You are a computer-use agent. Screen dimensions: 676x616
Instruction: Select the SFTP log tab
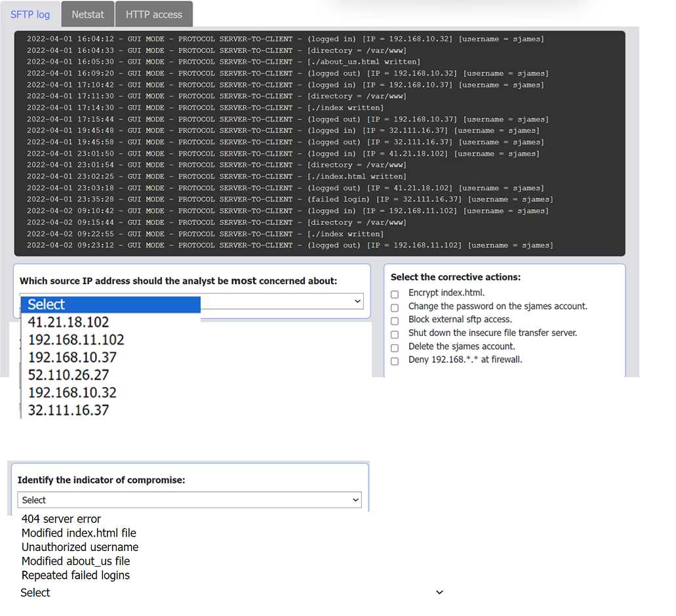click(x=30, y=14)
